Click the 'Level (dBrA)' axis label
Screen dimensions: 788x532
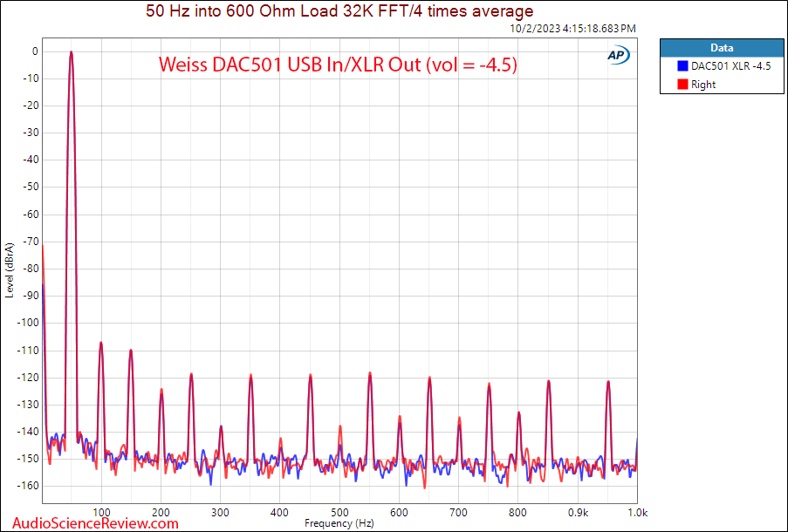pos(10,270)
